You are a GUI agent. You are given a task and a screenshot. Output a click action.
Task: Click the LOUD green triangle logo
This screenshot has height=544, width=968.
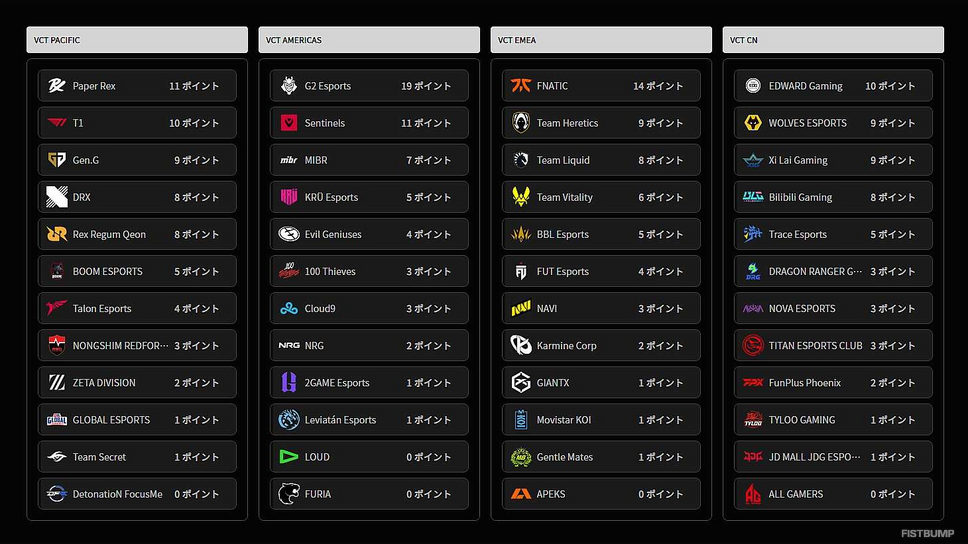(289, 456)
